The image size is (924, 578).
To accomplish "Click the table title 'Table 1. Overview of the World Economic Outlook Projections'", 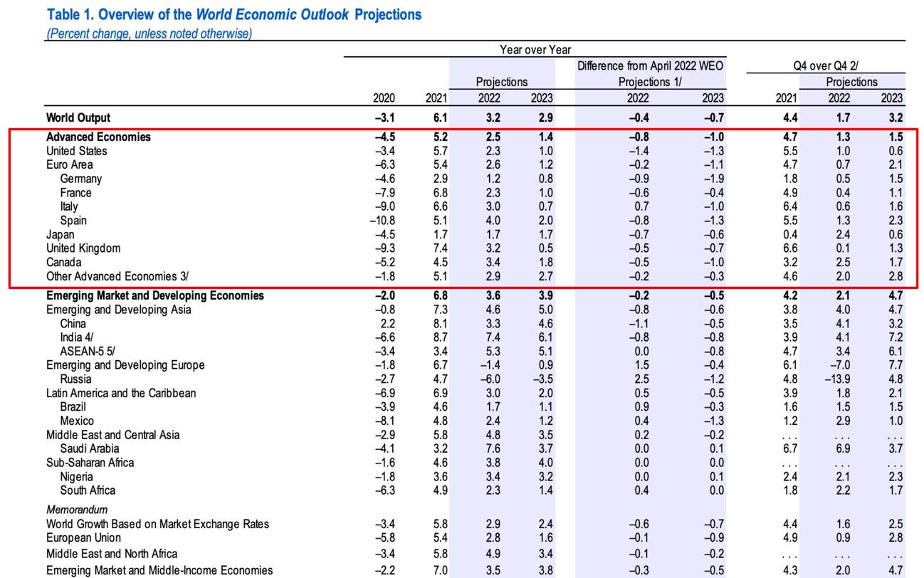I will coord(233,14).
